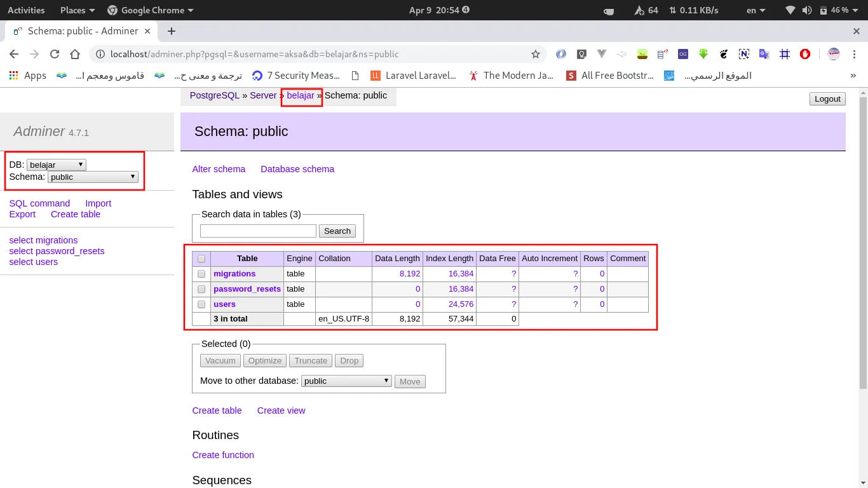868x488 pixels.
Task: Open the Import link in sidebar
Action: pos(98,203)
